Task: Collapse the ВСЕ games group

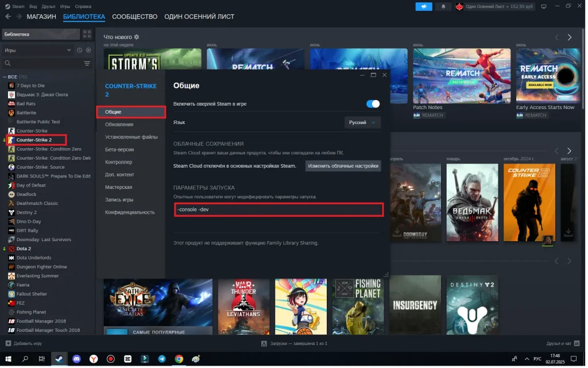Action: pos(5,77)
